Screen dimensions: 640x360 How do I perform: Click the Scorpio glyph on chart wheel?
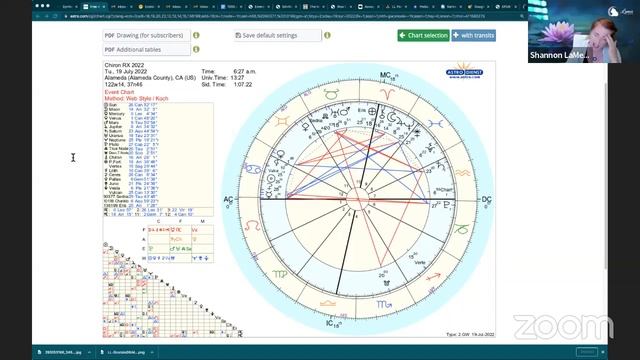[x=384, y=304]
